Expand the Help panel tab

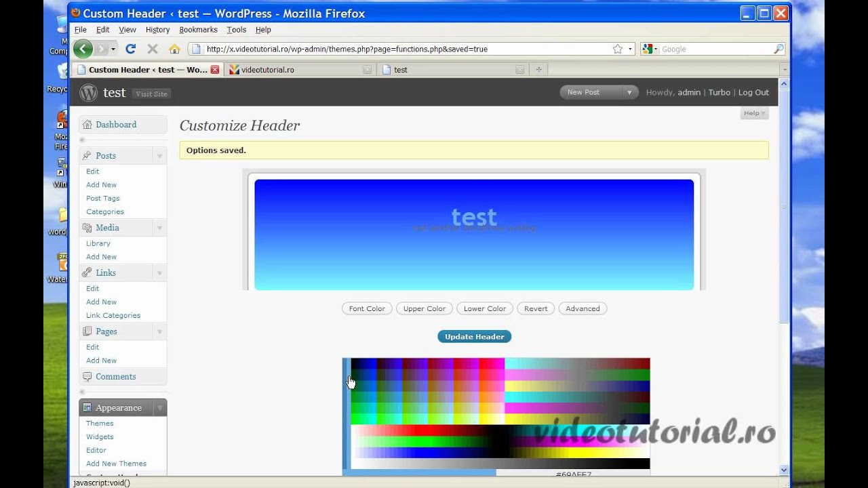(x=754, y=113)
